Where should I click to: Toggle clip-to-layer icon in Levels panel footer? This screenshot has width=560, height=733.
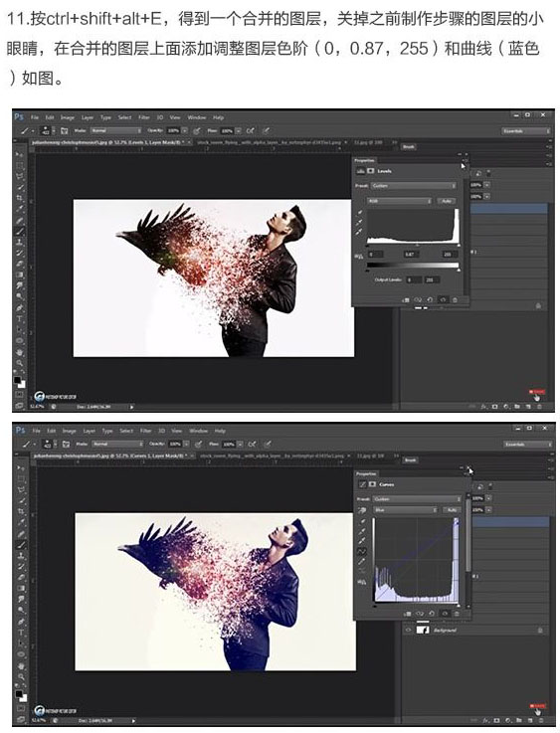click(405, 299)
